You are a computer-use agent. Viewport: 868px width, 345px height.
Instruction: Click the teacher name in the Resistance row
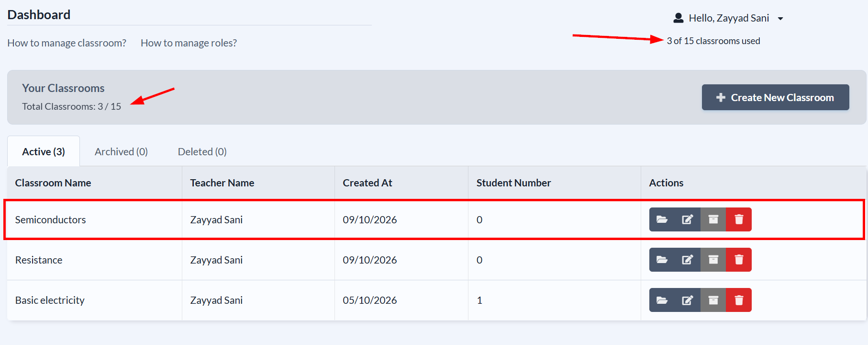[216, 260]
